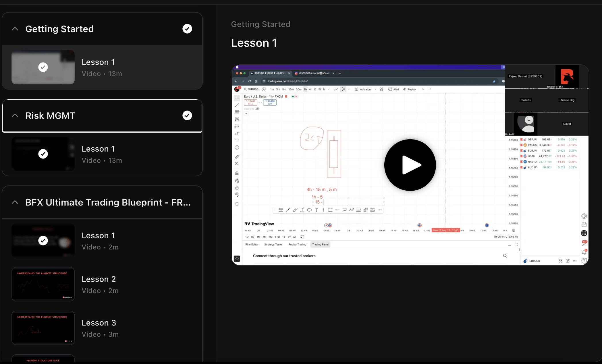The image size is (602, 364).
Task: Click the Risk MGMT section heading text
Action: point(50,116)
